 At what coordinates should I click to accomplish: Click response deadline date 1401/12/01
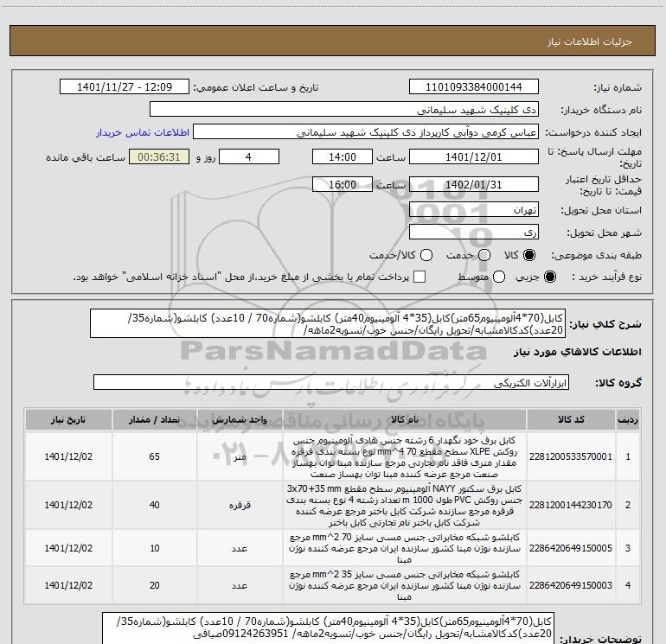point(474,156)
